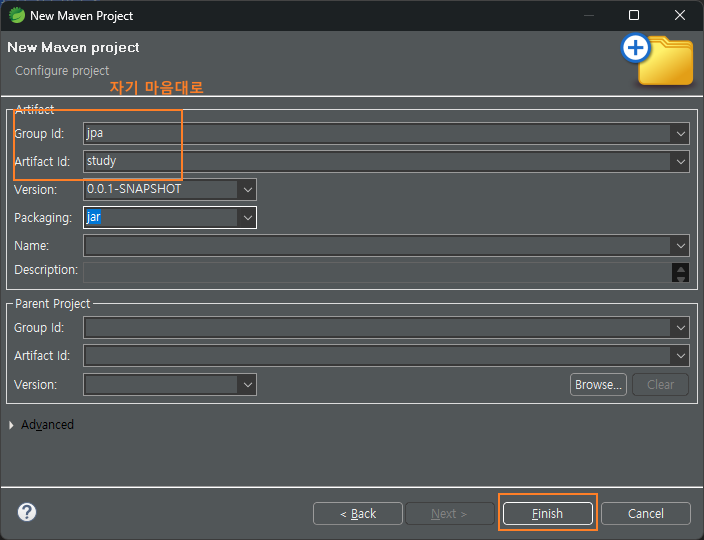
Task: Close the New Maven Project dialog
Action: pyautogui.click(x=680, y=15)
